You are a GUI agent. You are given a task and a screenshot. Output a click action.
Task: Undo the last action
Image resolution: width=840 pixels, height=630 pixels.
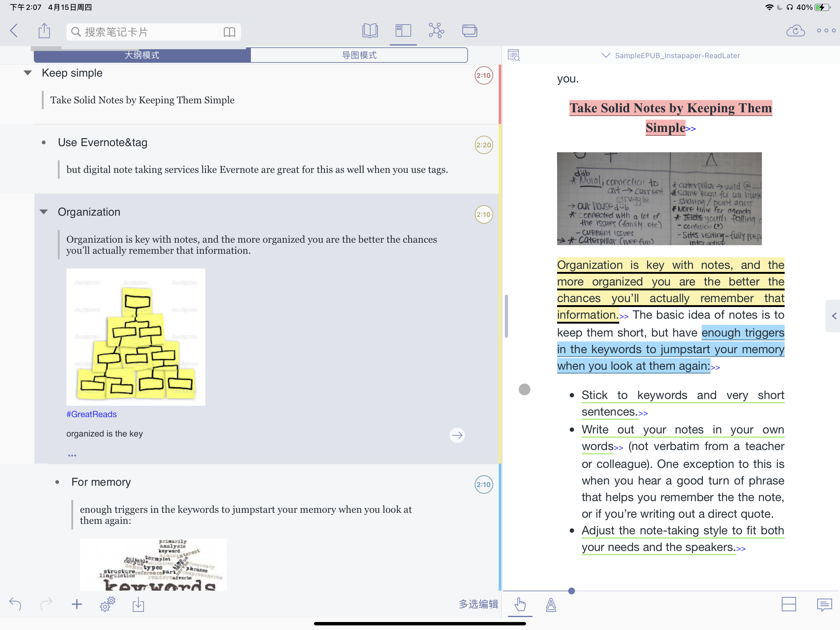pyautogui.click(x=15, y=604)
